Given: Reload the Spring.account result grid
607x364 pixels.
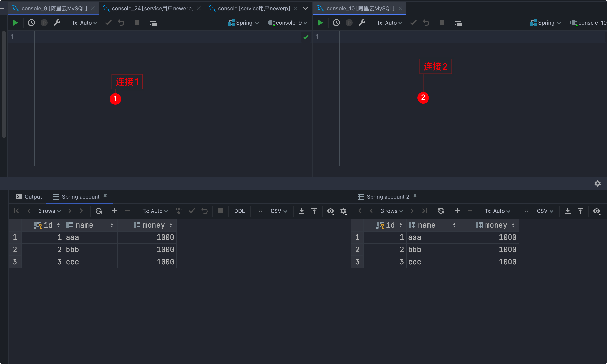Looking at the screenshot, I should 99,211.
